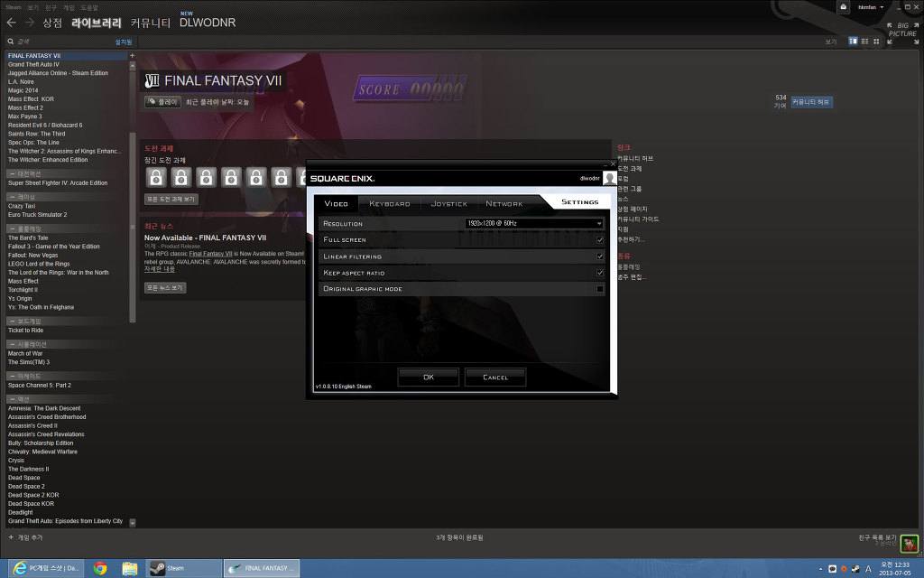This screenshot has width=924, height=578.
Task: Switch to the Joystick tab
Action: click(x=448, y=203)
